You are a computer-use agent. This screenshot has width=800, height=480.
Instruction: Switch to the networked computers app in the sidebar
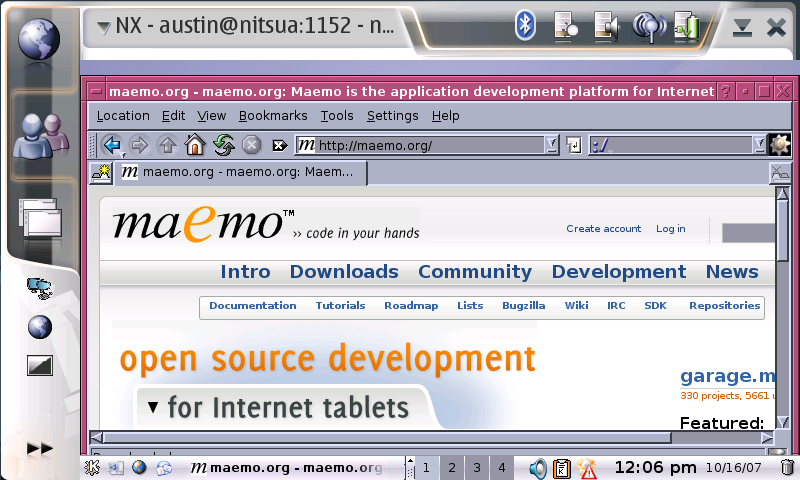[x=39, y=289]
